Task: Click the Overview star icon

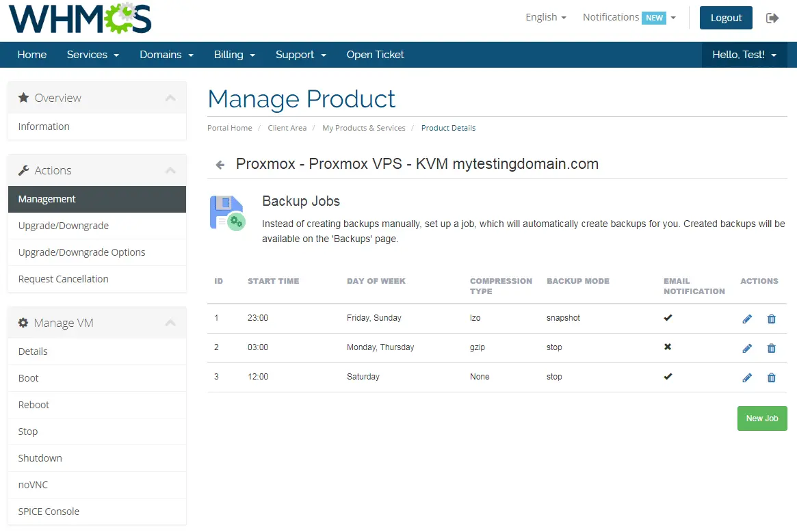Action: (23, 98)
